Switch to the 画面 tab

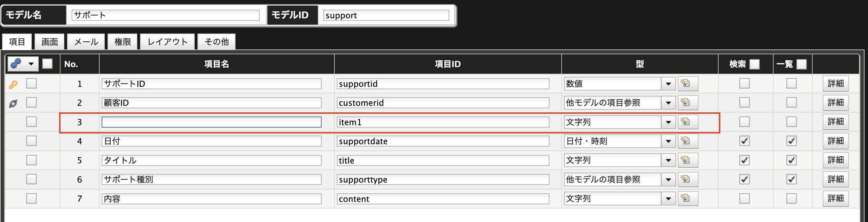click(x=49, y=42)
